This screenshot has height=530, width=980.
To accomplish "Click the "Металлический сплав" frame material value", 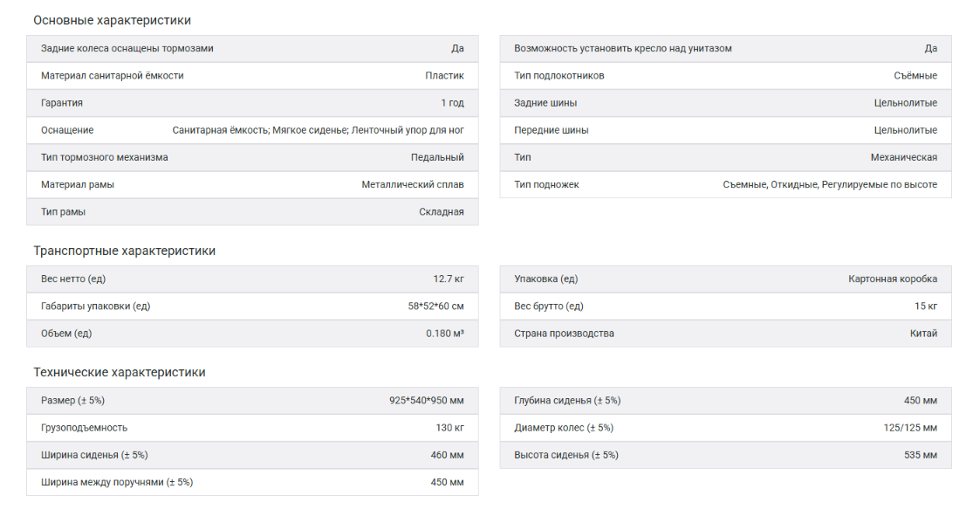I will (413, 184).
